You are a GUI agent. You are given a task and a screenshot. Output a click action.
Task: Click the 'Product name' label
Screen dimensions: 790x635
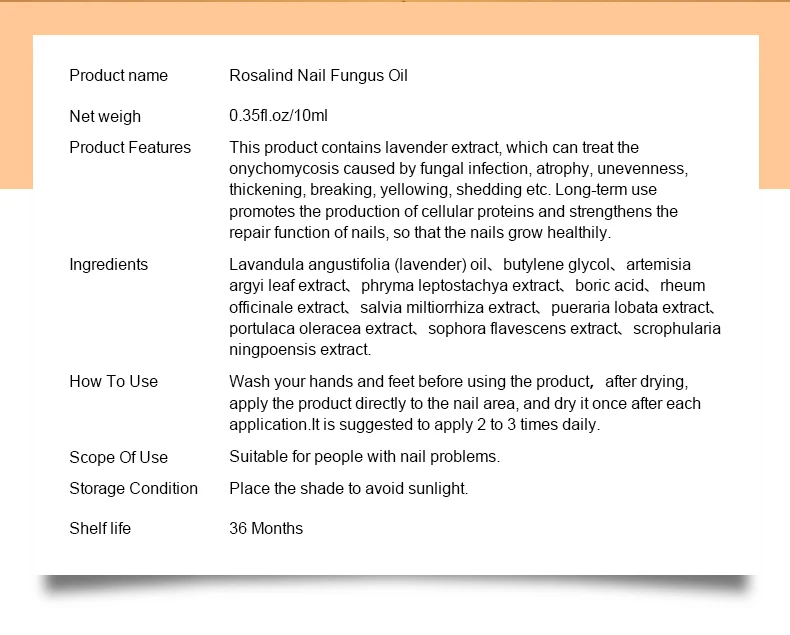118,76
